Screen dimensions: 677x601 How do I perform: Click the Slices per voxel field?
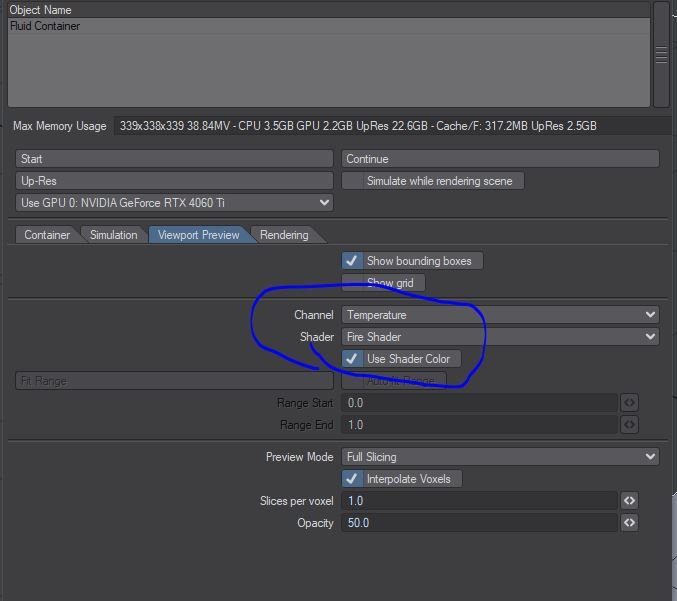(x=480, y=501)
